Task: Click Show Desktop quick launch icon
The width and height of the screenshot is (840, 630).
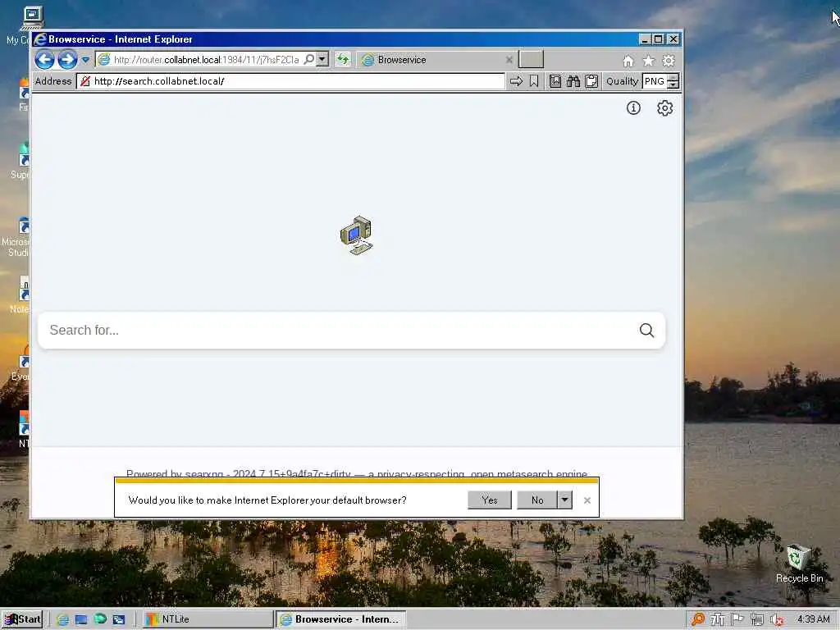Action: tap(81, 620)
